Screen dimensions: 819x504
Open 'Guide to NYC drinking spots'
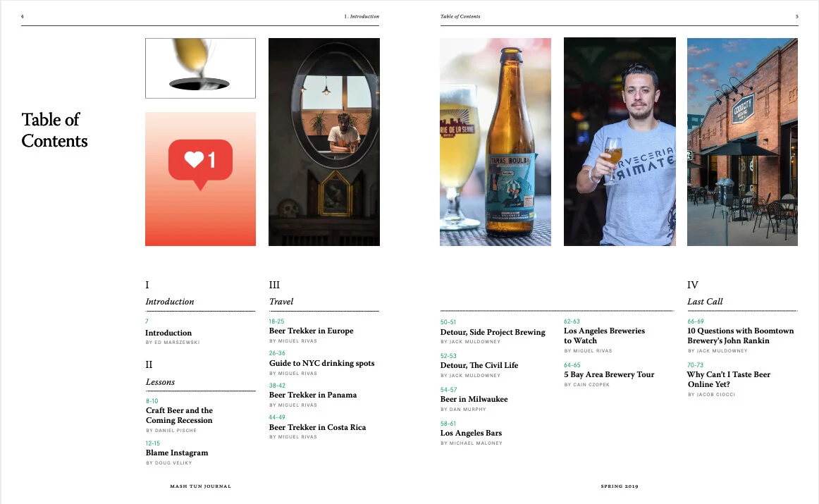click(x=321, y=363)
